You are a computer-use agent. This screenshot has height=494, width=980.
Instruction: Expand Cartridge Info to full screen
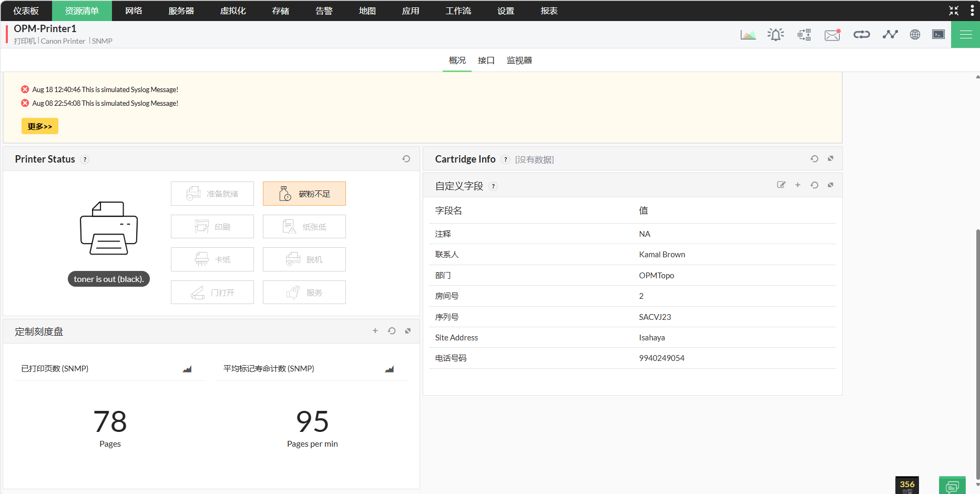[831, 158]
